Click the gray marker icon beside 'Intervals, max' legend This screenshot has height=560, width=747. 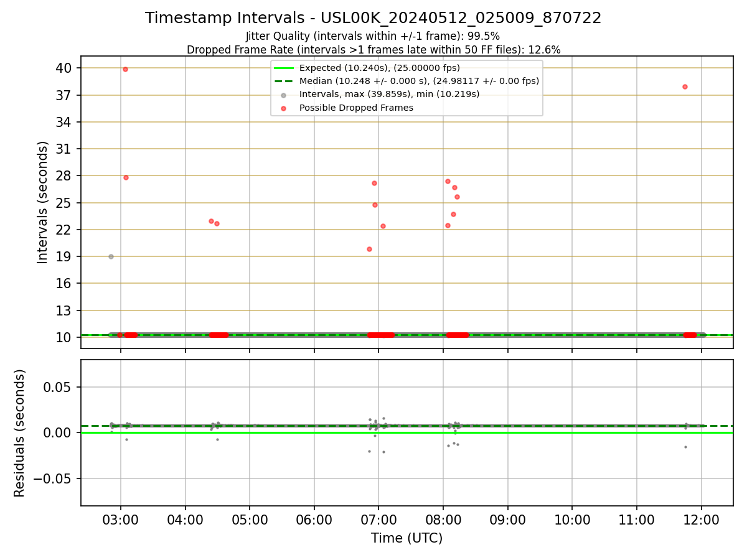(284, 95)
